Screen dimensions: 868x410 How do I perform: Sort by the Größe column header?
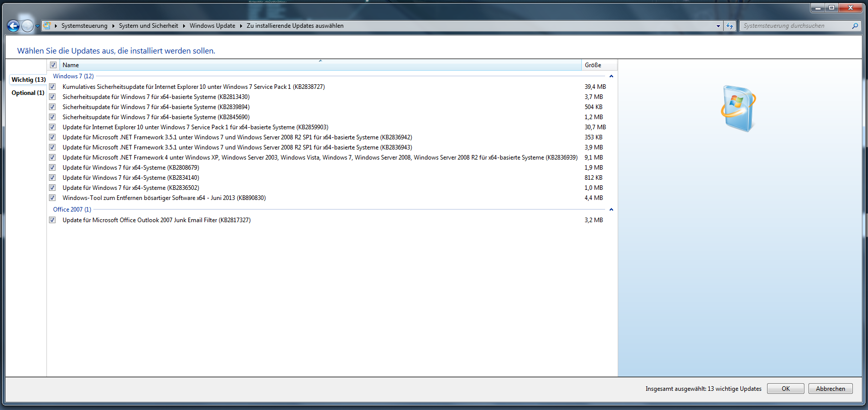(x=599, y=65)
